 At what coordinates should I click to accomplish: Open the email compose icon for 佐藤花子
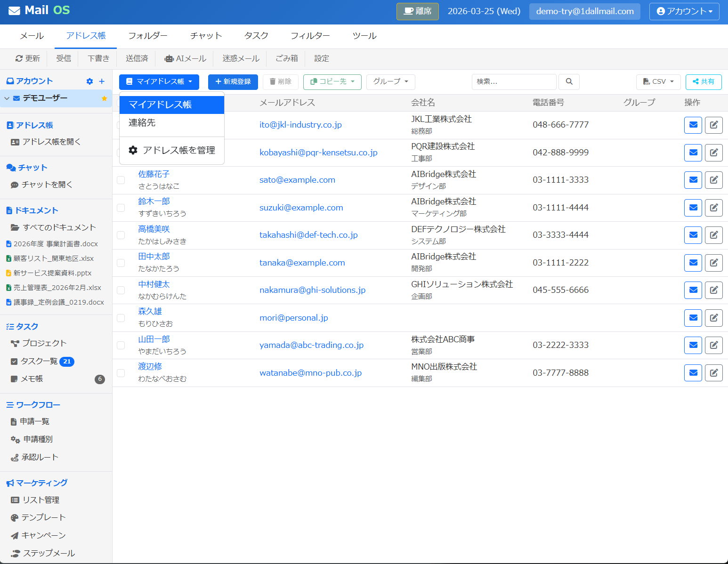[693, 180]
